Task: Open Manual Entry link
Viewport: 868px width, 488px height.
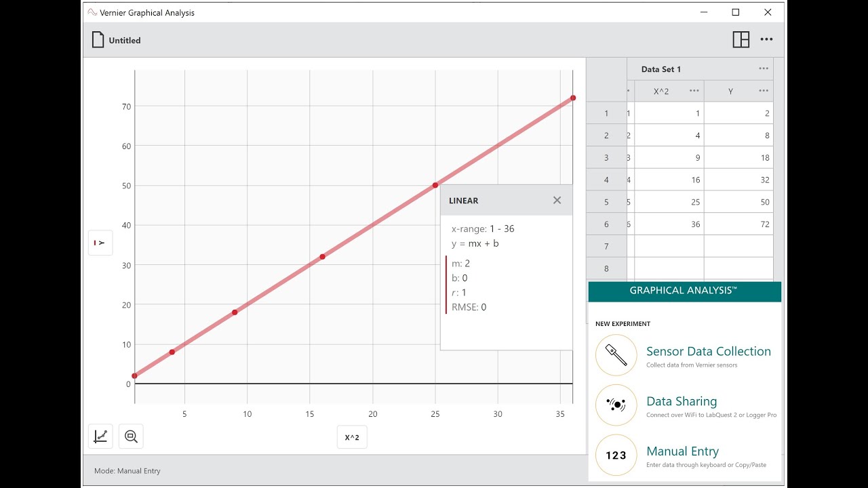Action: click(x=682, y=451)
